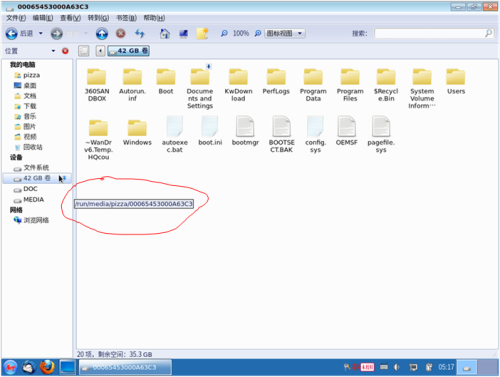Click the taskbar start menu button

click(x=10, y=367)
